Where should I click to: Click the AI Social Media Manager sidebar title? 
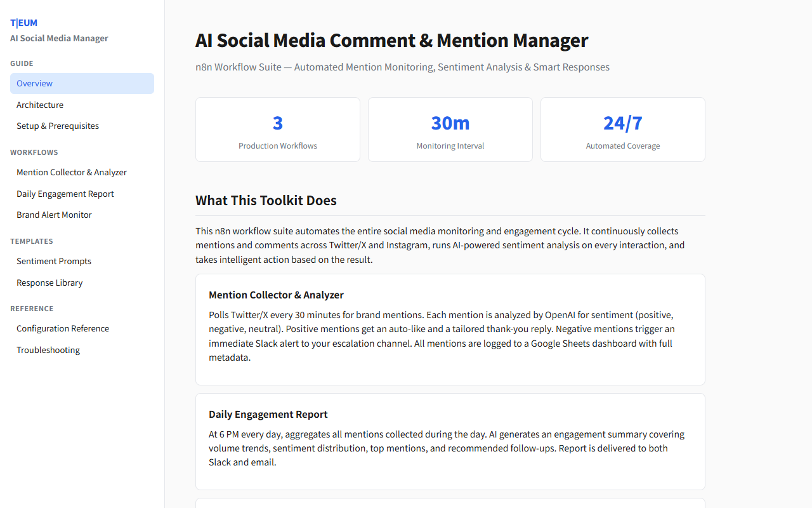pyautogui.click(x=59, y=38)
